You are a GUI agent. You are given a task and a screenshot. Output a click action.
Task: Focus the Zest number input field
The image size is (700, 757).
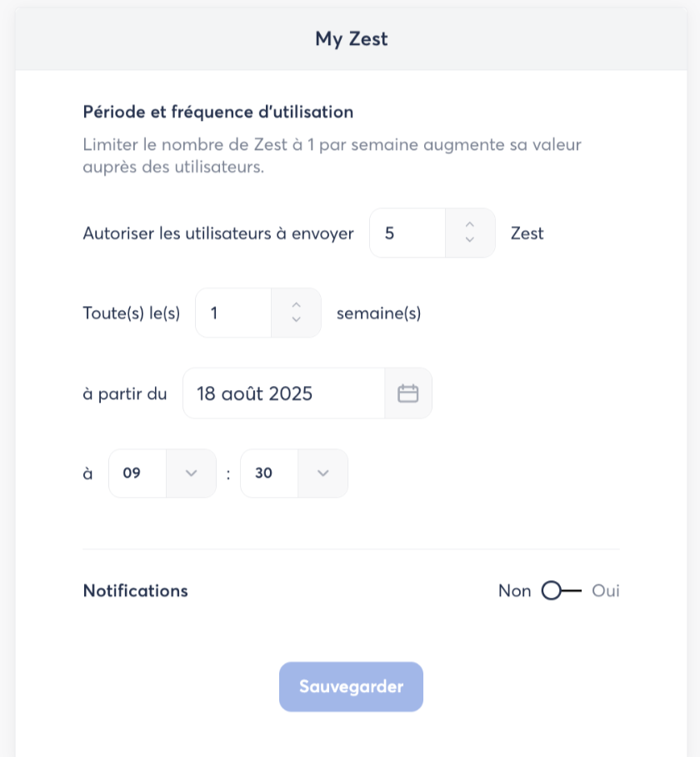coord(408,233)
